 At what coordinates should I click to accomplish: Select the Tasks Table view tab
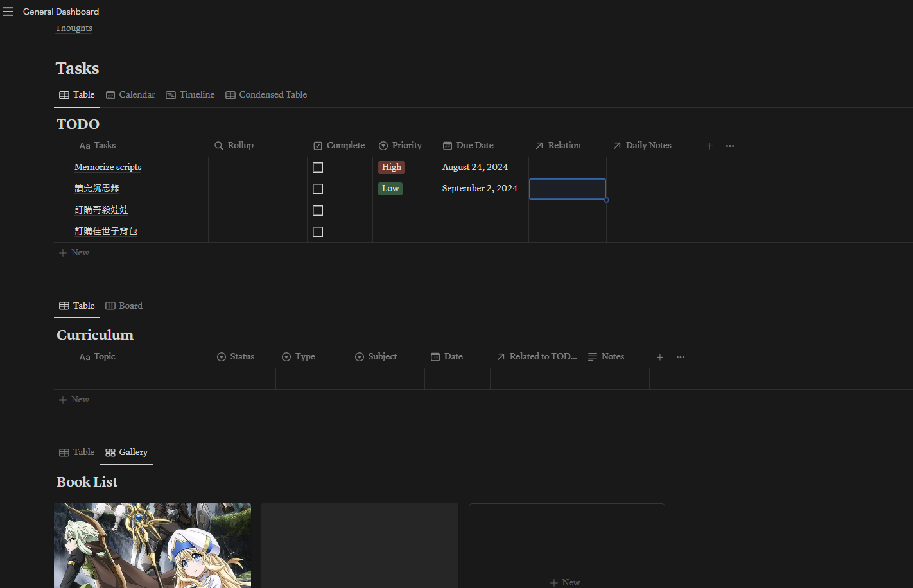point(77,94)
